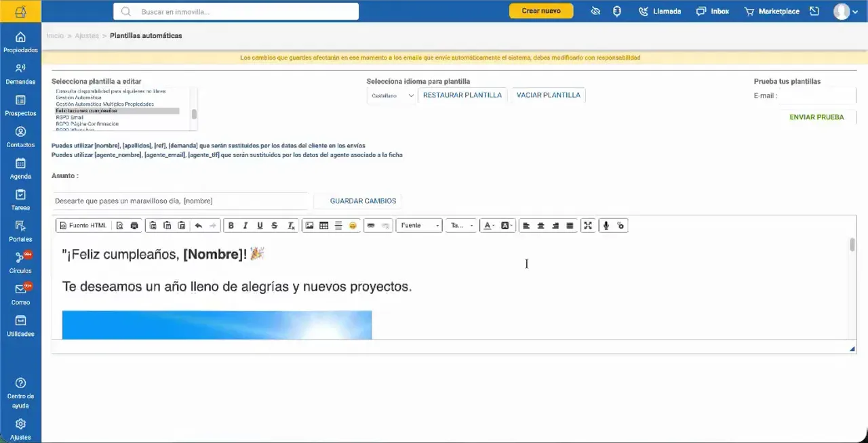Screen dimensions: 868x443
Task: Open the Agenda calendar
Action: (x=20, y=168)
